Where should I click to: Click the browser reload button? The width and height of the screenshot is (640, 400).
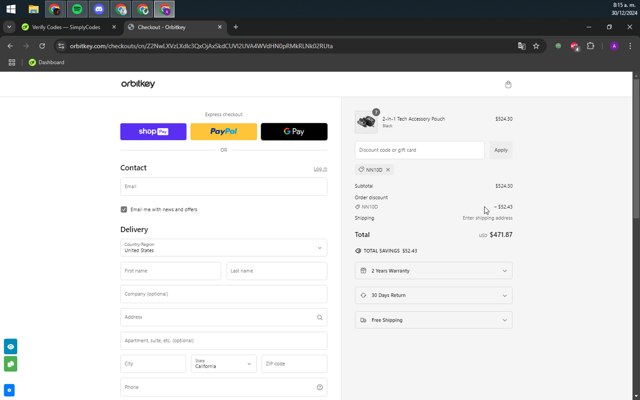pos(43,46)
